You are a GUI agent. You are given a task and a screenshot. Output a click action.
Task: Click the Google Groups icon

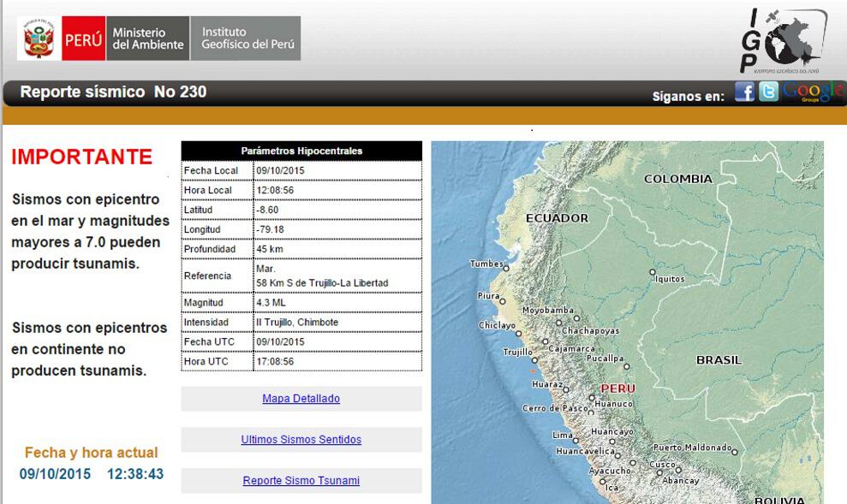pyautogui.click(x=806, y=92)
